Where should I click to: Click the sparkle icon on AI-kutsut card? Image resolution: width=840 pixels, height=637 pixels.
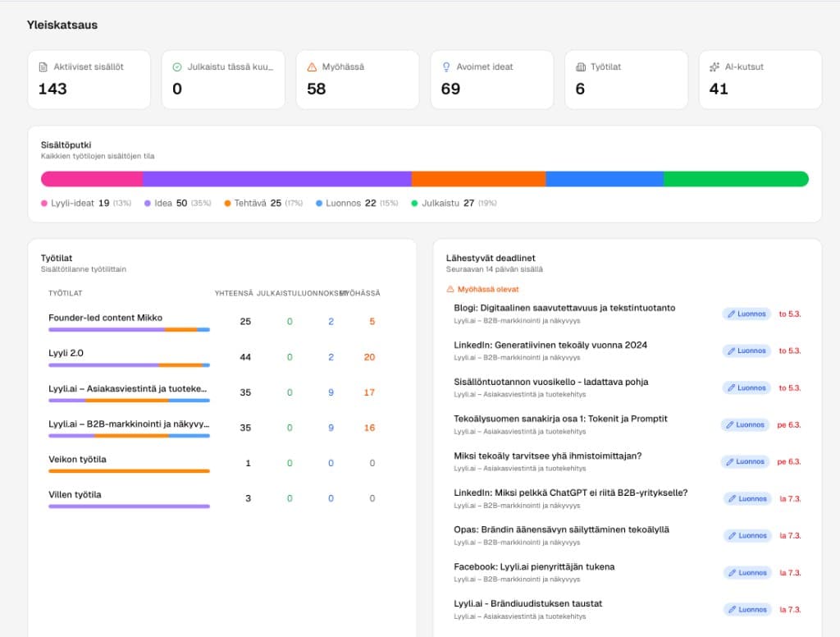pos(714,67)
